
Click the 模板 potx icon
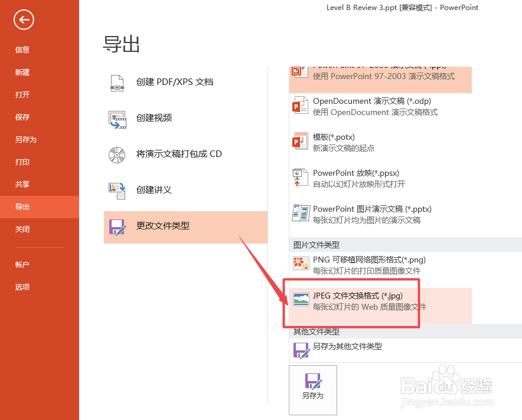click(x=300, y=141)
